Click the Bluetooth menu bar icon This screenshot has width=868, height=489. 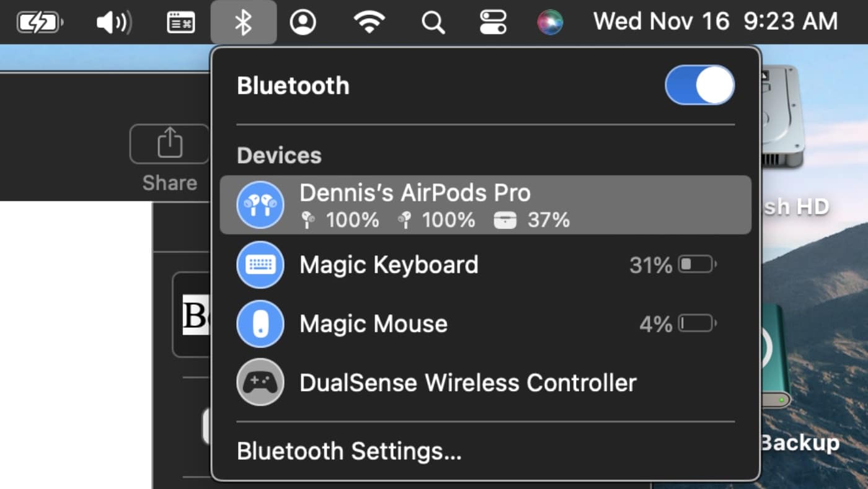(243, 23)
